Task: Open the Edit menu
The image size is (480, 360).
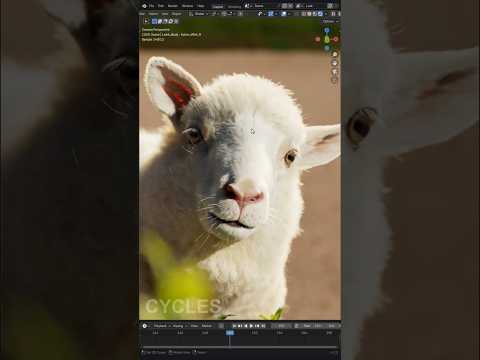Action: pyautogui.click(x=161, y=6)
